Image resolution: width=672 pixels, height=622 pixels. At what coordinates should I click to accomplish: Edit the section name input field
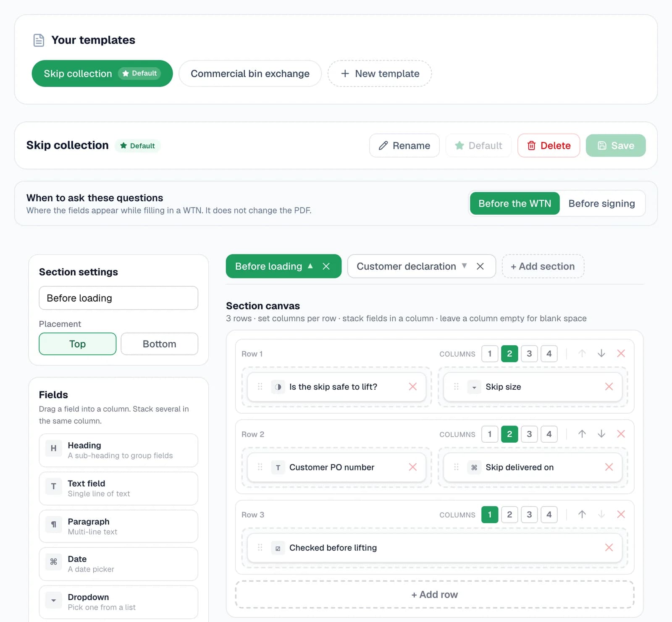click(118, 298)
